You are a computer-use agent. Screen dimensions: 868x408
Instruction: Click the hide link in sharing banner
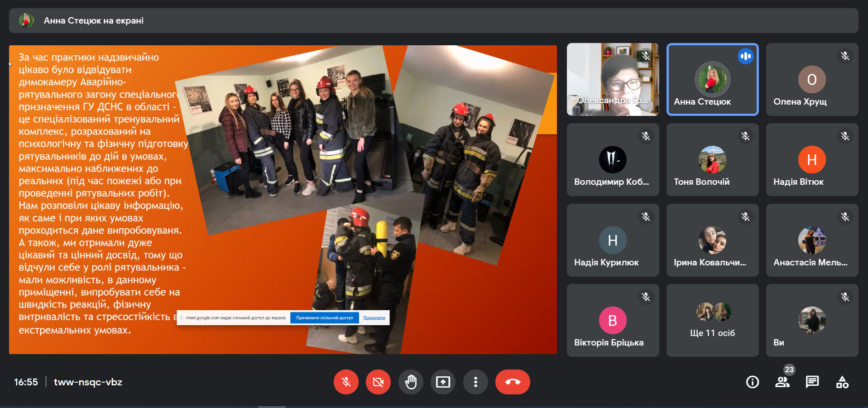point(374,318)
